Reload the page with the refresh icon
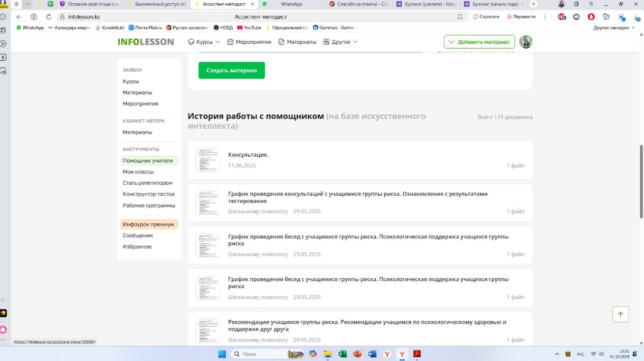This screenshot has height=361, width=644. pyautogui.click(x=49, y=17)
